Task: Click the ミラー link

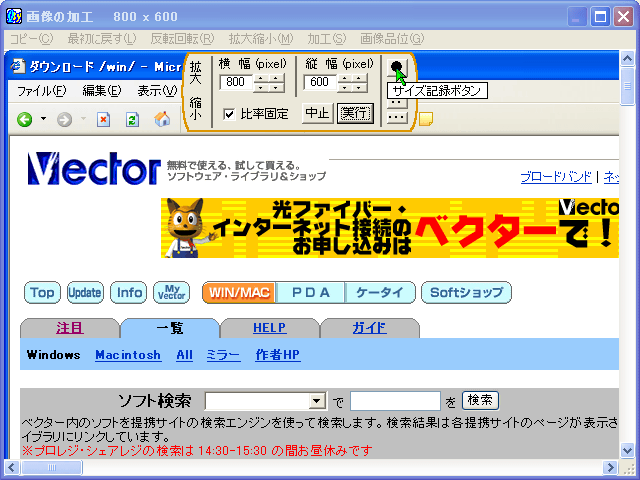Action: click(223, 355)
